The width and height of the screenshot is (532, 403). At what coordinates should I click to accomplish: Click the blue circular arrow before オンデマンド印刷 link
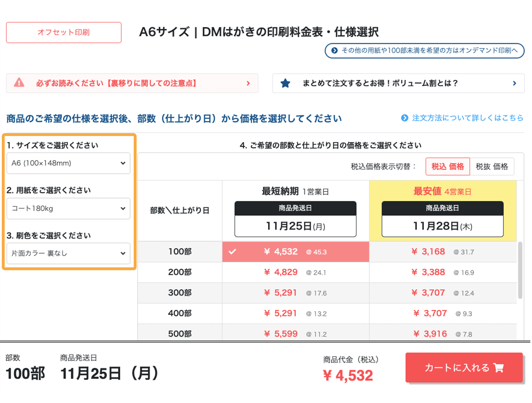(335, 51)
